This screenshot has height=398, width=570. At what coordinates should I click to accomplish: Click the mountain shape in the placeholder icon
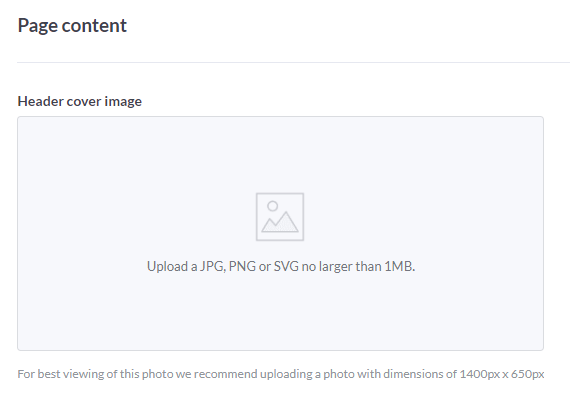pos(280,222)
